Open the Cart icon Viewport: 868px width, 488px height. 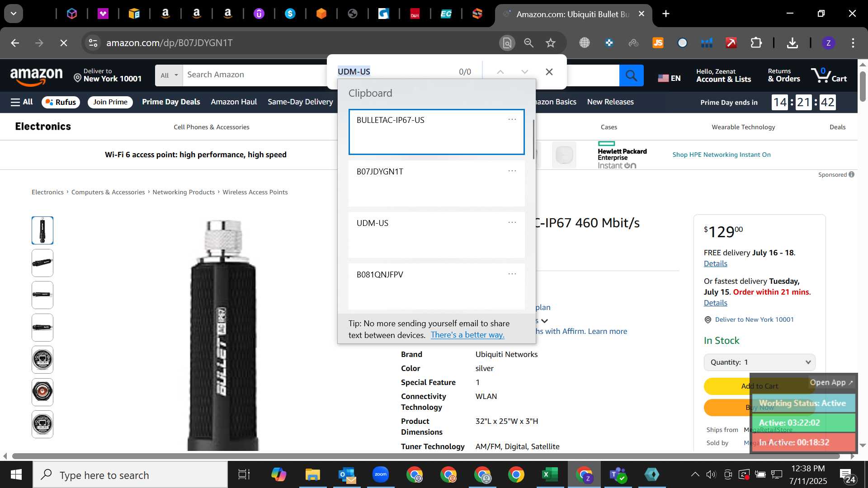828,75
